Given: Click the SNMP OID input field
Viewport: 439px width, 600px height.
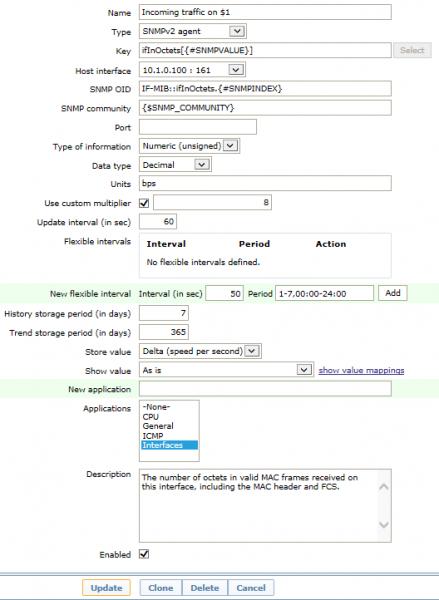Looking at the screenshot, I should (265, 89).
